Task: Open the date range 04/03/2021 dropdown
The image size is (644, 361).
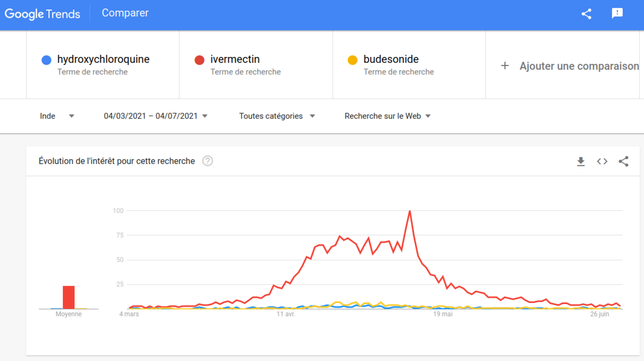Action: (x=156, y=116)
